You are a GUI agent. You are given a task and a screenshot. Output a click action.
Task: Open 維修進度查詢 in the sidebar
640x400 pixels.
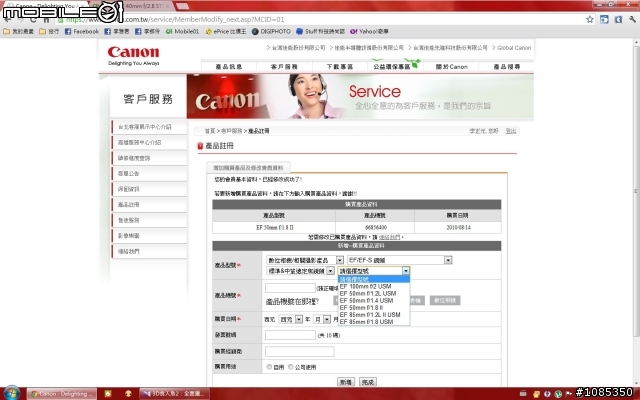[149, 158]
